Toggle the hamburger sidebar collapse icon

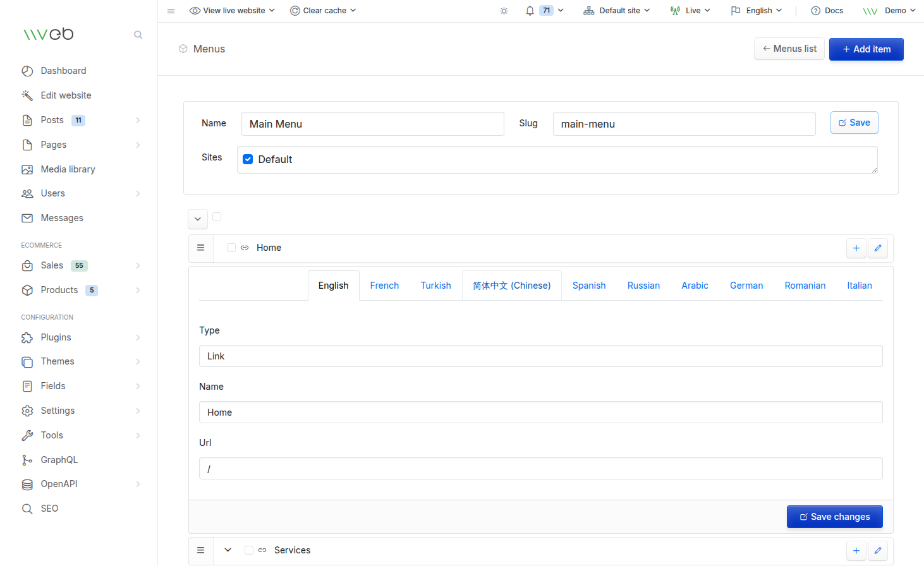point(171,11)
